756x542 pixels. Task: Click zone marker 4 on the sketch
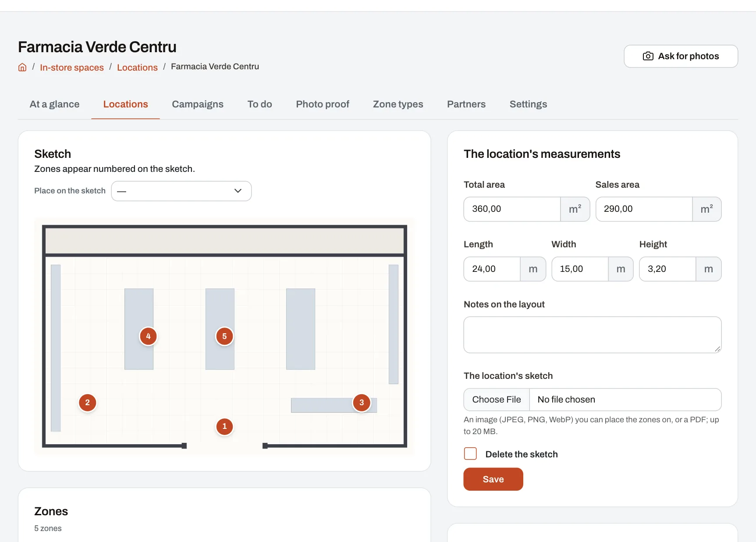pyautogui.click(x=148, y=336)
